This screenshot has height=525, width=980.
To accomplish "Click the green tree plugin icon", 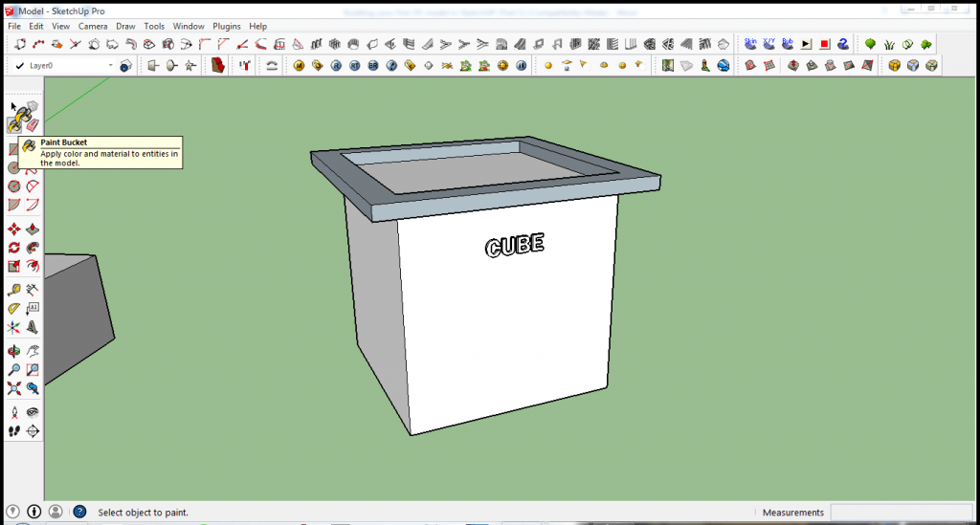I will pos(870,44).
